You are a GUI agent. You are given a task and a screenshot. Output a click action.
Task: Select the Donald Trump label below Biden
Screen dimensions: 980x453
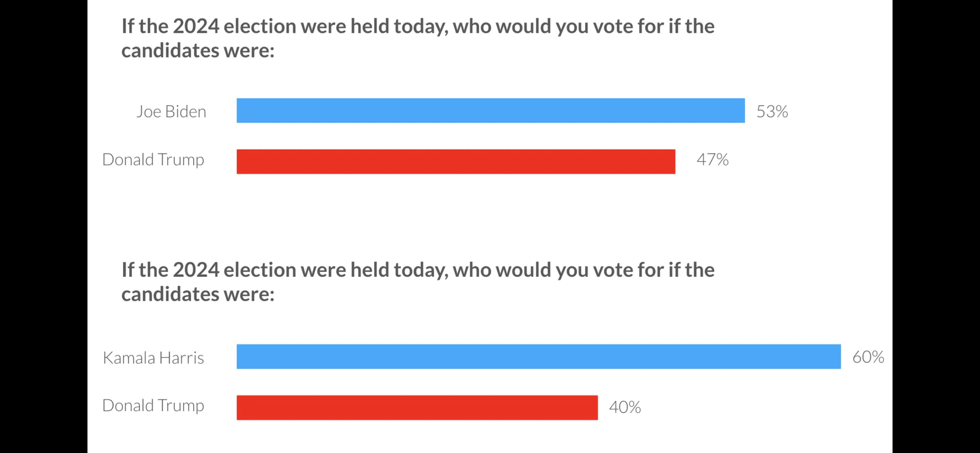pyautogui.click(x=153, y=160)
